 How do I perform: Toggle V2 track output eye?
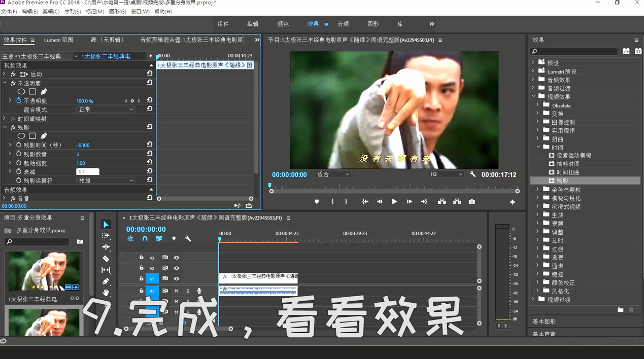(x=177, y=268)
